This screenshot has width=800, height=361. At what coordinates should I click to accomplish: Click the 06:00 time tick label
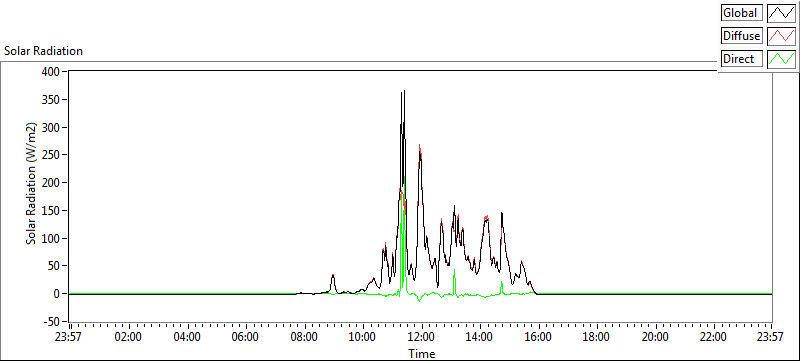pos(246,337)
